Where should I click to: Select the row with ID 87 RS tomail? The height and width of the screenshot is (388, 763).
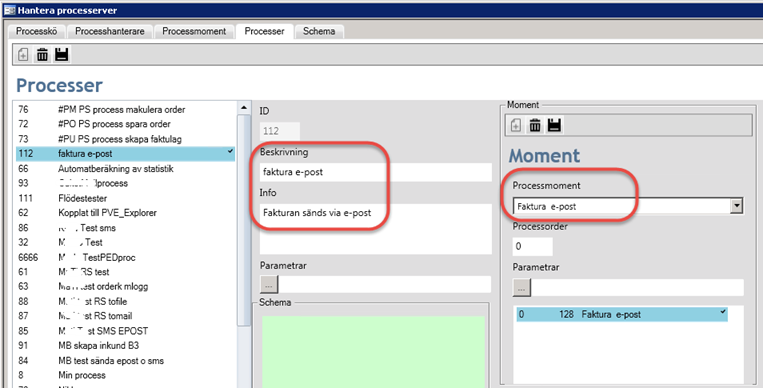click(126, 316)
